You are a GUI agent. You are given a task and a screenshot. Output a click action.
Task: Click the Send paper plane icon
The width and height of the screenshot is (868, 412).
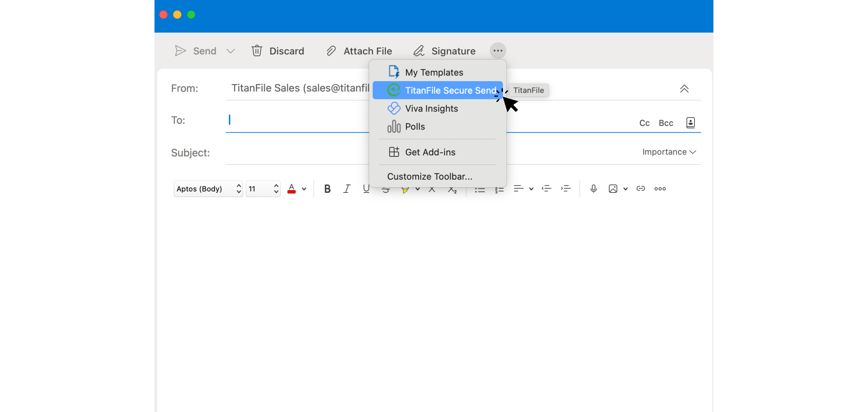(180, 51)
